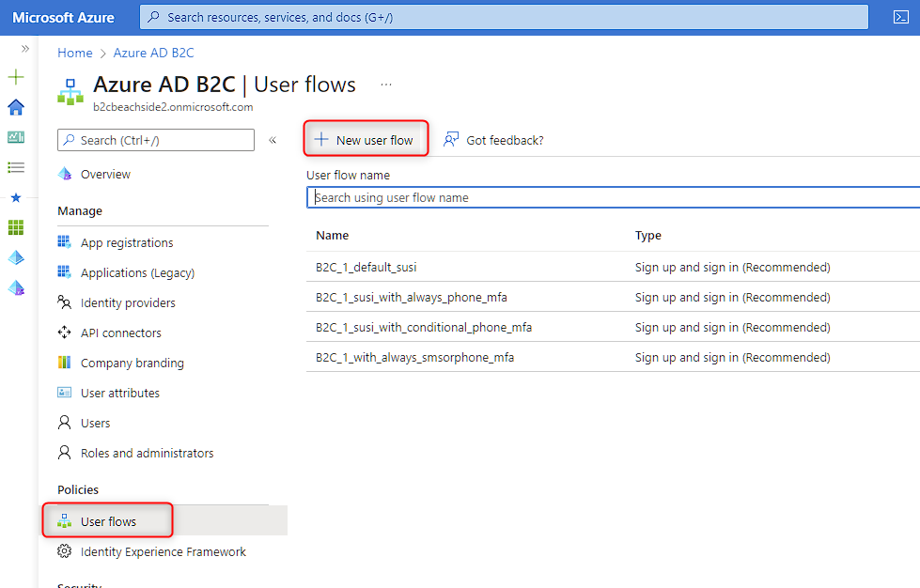Click the Applications (Legacy) grid icon
This screenshot has width=920, height=588.
tap(65, 272)
